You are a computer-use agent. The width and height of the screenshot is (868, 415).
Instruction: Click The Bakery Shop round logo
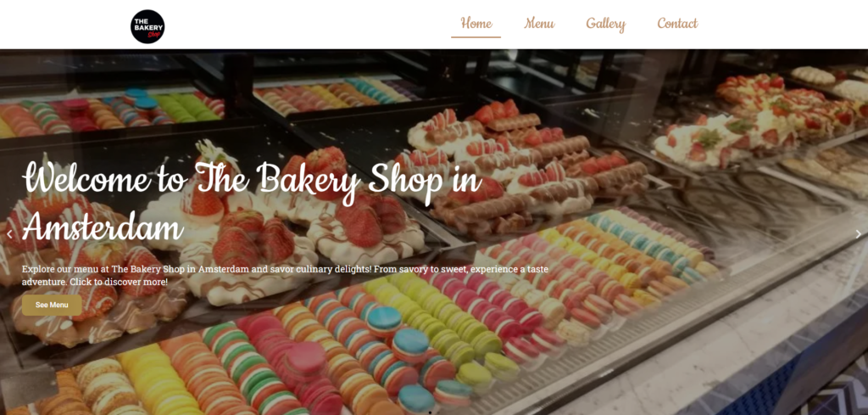147,26
